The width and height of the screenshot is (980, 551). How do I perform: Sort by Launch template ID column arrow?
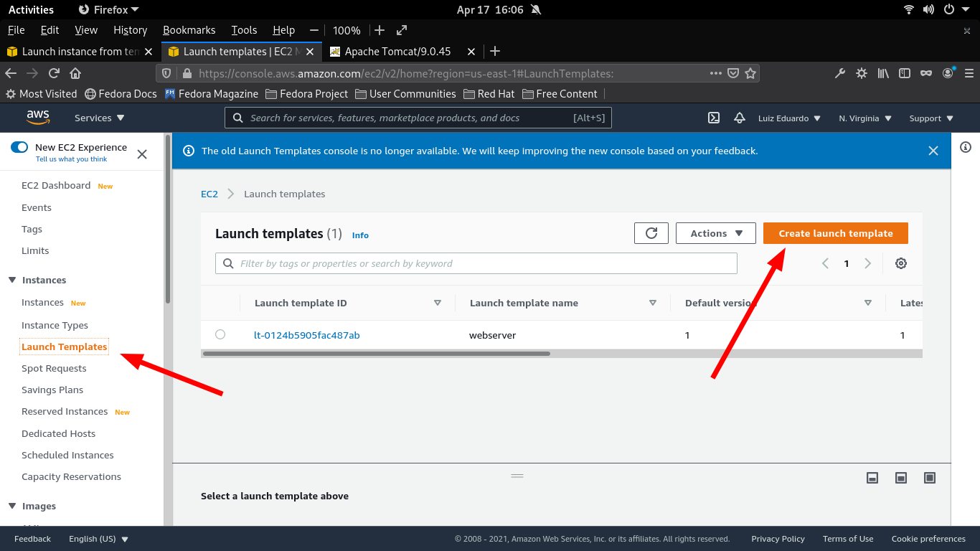pos(438,303)
